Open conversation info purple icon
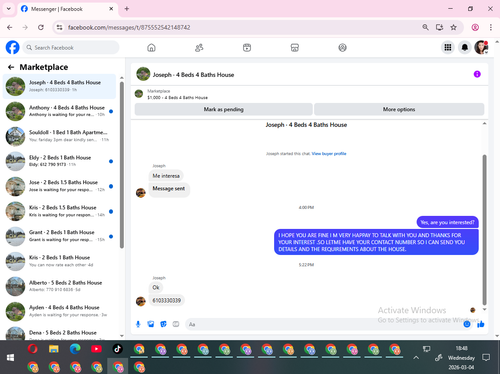 coord(477,74)
